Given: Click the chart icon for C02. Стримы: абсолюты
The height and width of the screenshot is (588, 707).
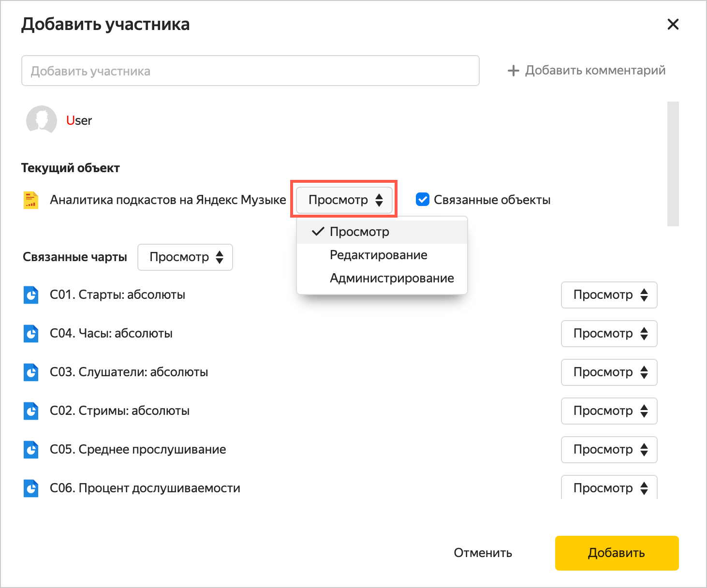Looking at the screenshot, I should 31,411.
